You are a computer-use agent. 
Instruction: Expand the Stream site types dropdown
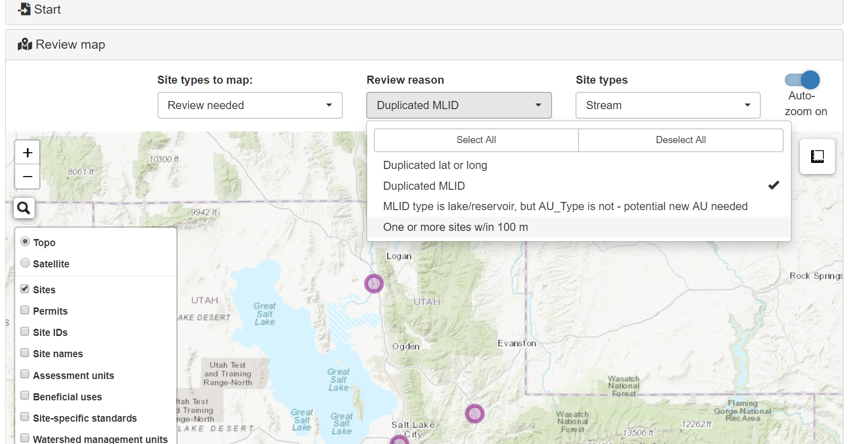tap(667, 105)
